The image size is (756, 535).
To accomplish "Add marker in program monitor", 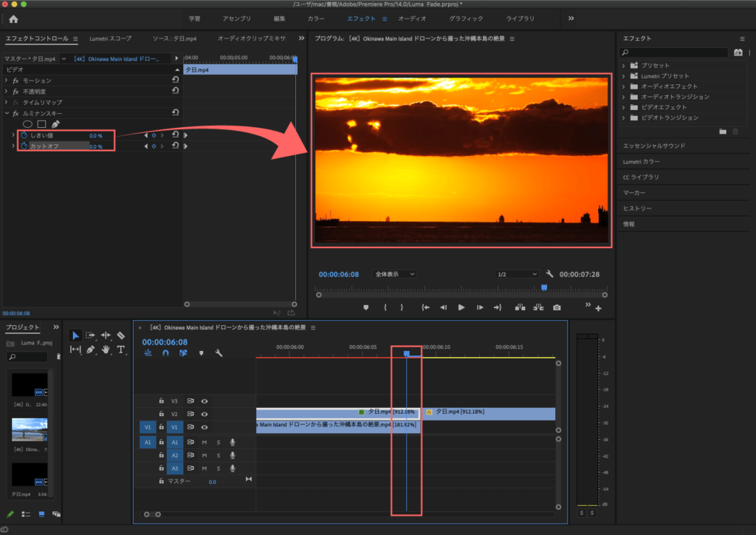I will pyautogui.click(x=366, y=307).
